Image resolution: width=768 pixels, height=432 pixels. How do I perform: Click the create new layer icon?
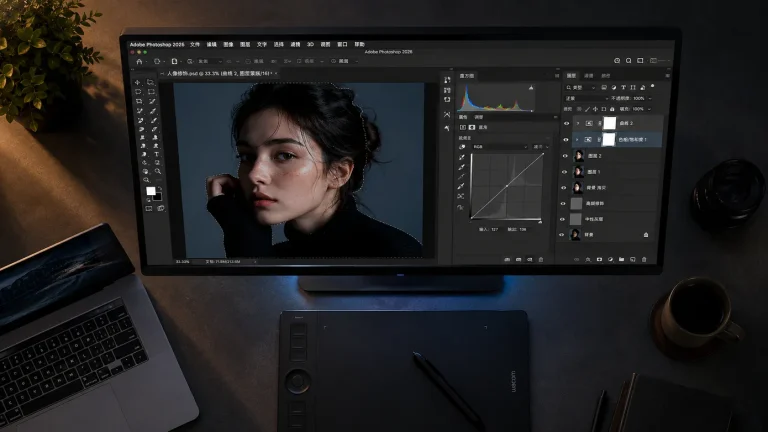(633, 260)
